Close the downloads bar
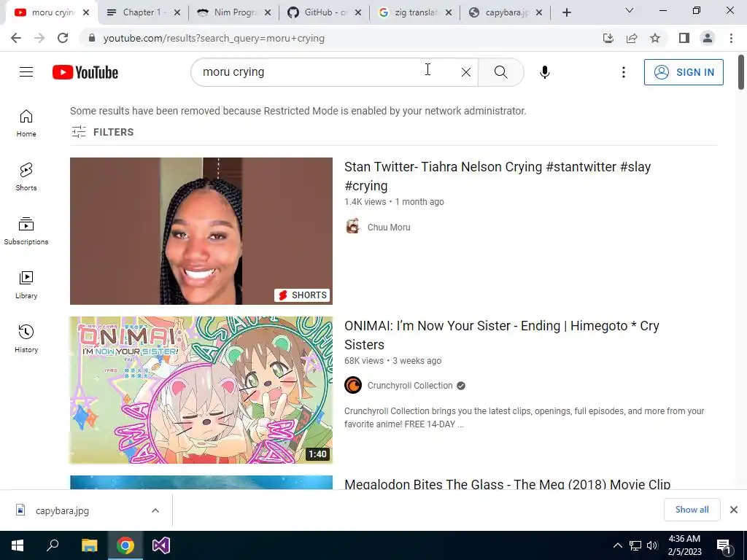 734,510
